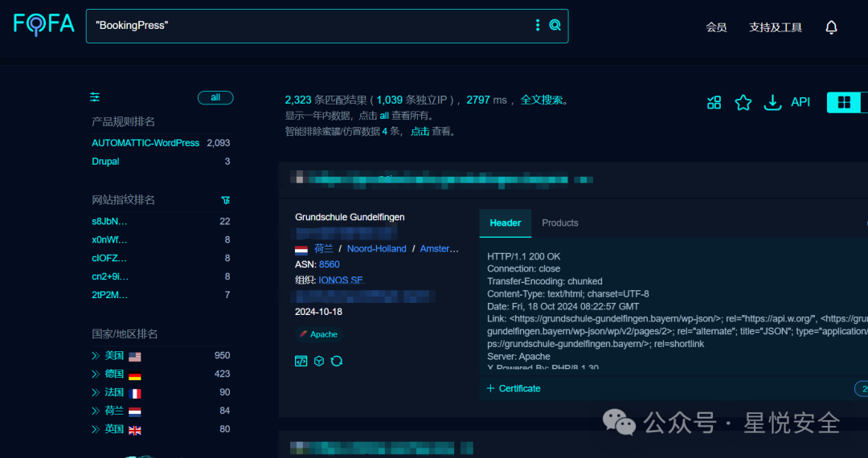868x458 pixels.
Task: Click the 全文搜索 link
Action: (x=542, y=100)
